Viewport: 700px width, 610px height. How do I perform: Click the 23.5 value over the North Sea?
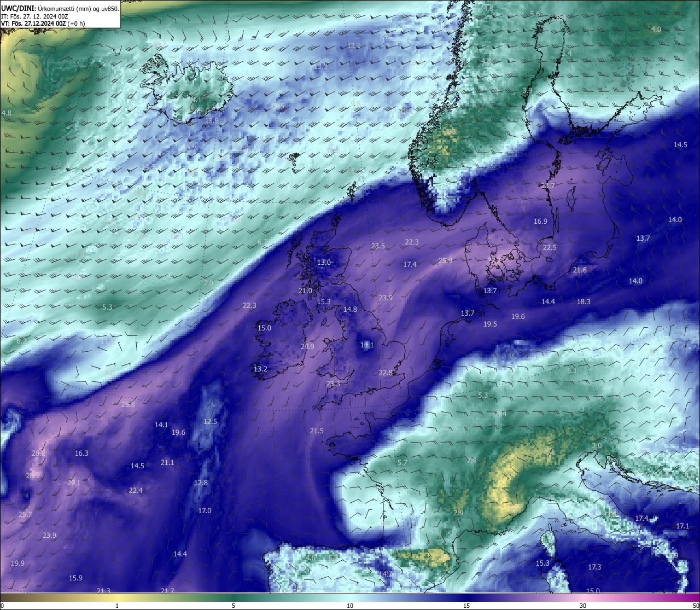(378, 246)
